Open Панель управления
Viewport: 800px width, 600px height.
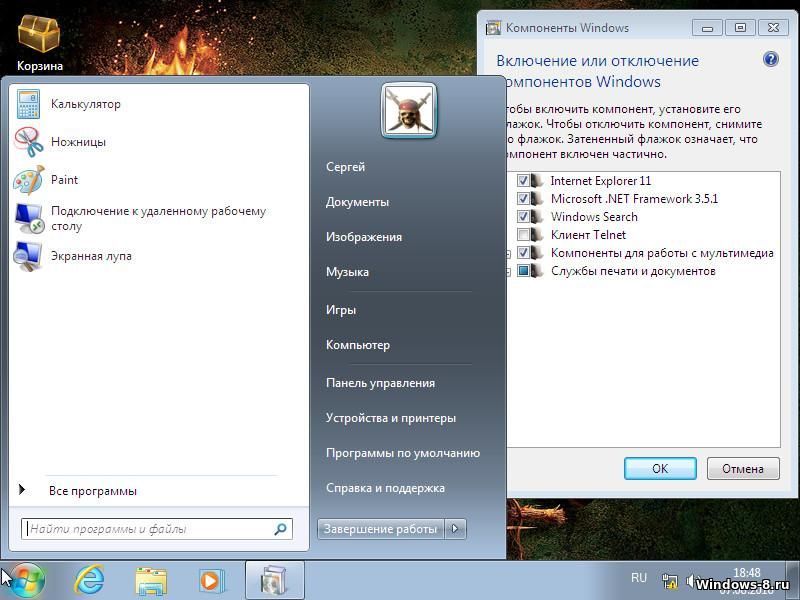380,383
